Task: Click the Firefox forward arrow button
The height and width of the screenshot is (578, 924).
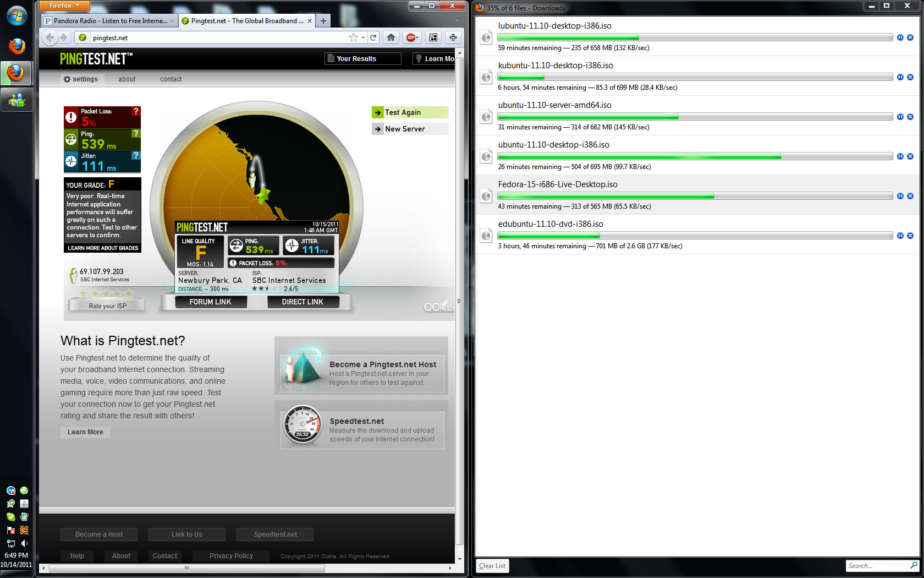Action: (64, 37)
